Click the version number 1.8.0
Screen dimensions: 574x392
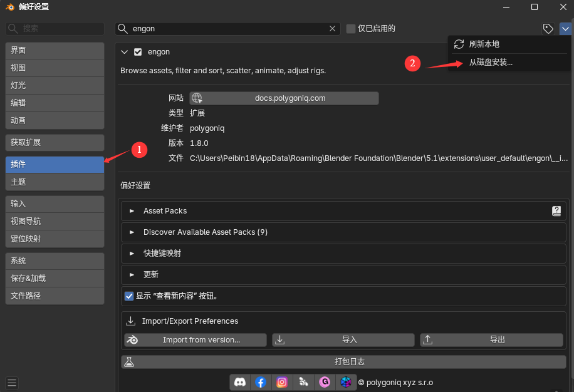[199, 143]
